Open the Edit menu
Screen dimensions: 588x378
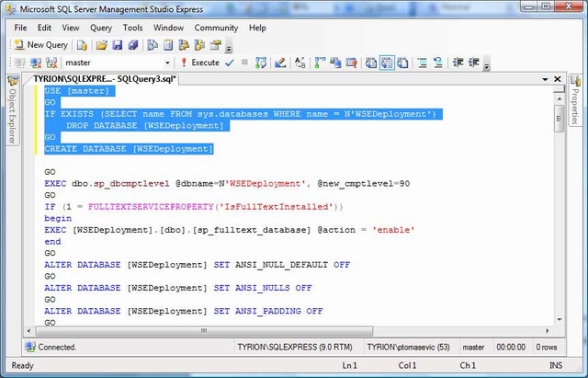click(44, 28)
